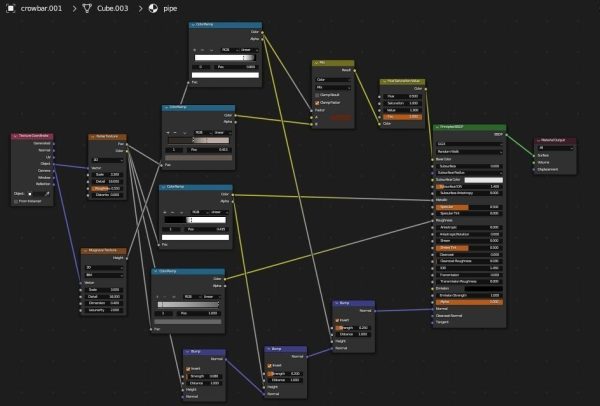Collapse the Musgrave Texture node
The width and height of the screenshot is (600, 406).
[x=85, y=251]
